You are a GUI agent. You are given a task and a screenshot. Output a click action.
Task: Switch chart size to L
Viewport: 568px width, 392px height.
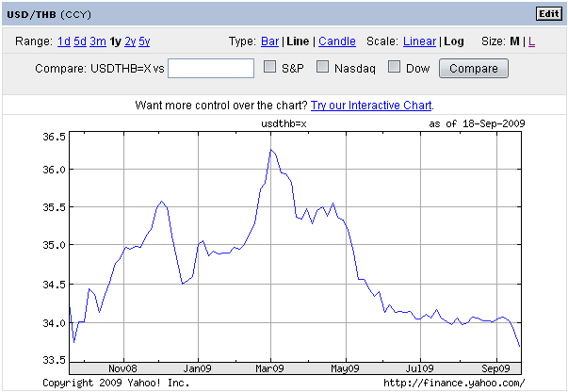[x=531, y=41]
